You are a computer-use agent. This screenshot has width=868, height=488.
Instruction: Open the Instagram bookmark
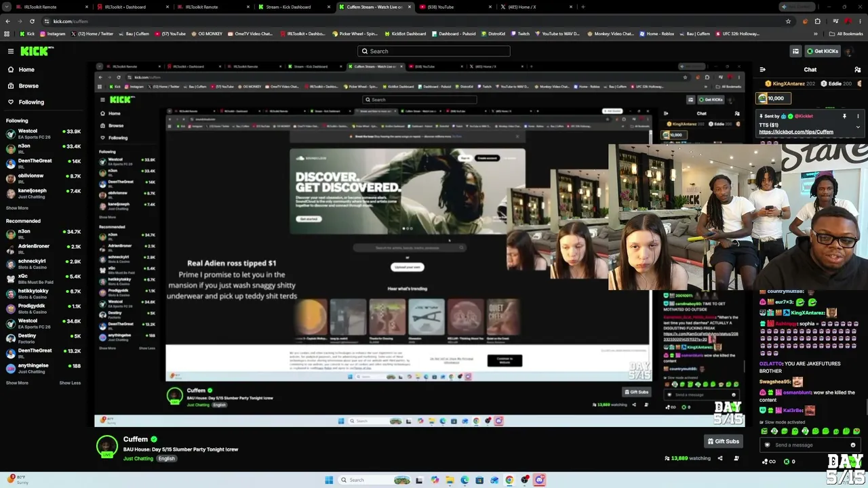click(x=52, y=33)
